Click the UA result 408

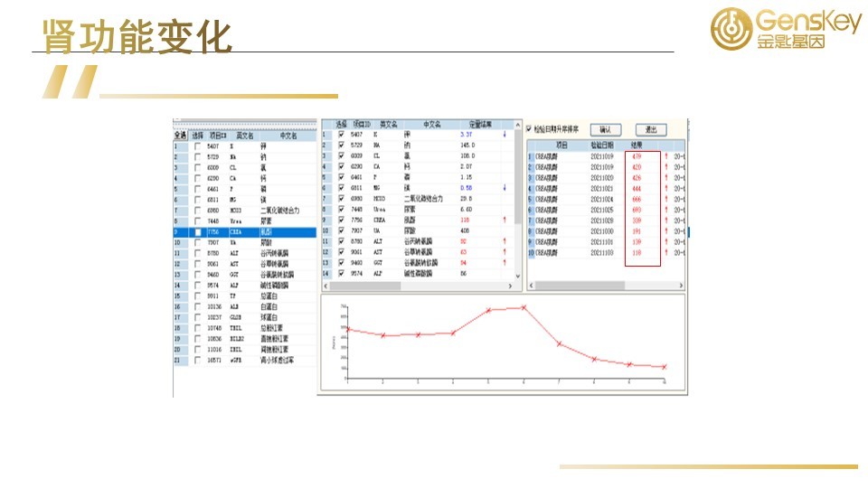tap(465, 230)
